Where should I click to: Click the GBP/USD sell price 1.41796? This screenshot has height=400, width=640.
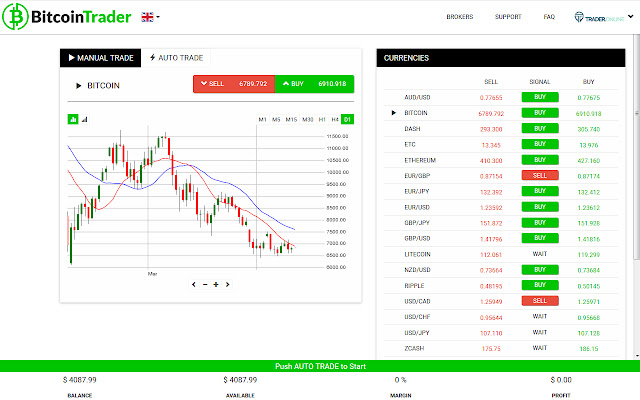[491, 239]
